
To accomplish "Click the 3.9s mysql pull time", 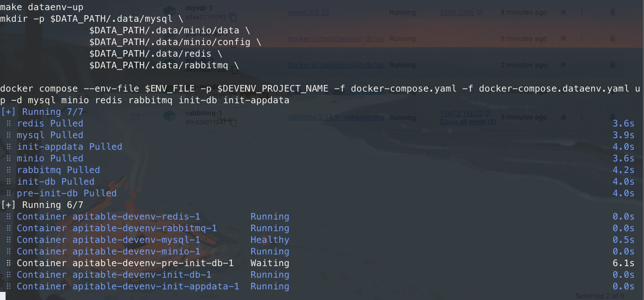I will click(623, 135).
